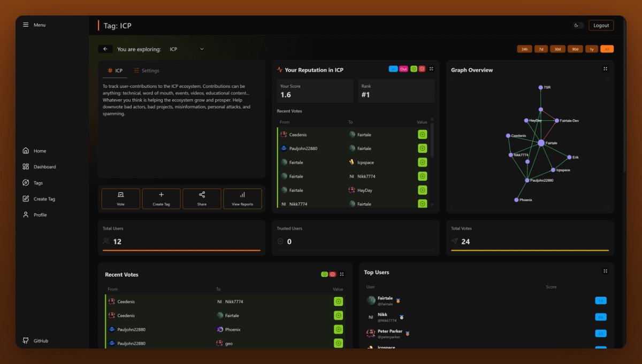Click the Phoenix node in the graph
Screen dimensions: 642x364
[x=516, y=200]
